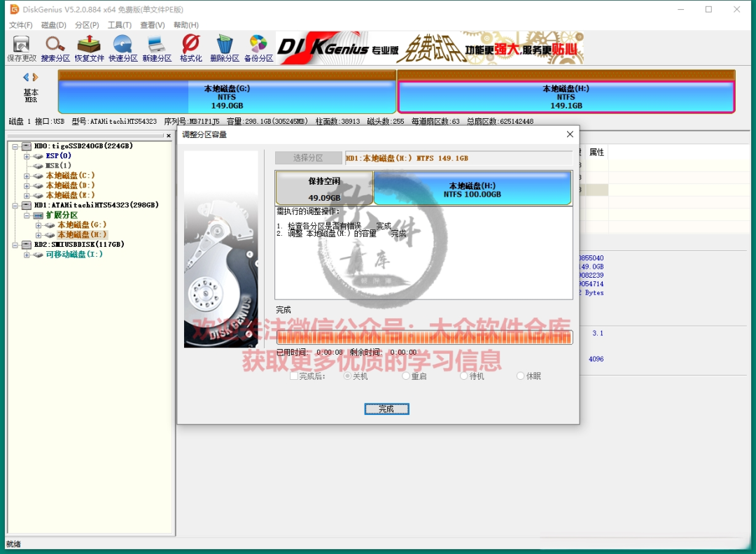Choose the Format (格式化) toolbar icon
The width and height of the screenshot is (756, 554).
point(191,48)
